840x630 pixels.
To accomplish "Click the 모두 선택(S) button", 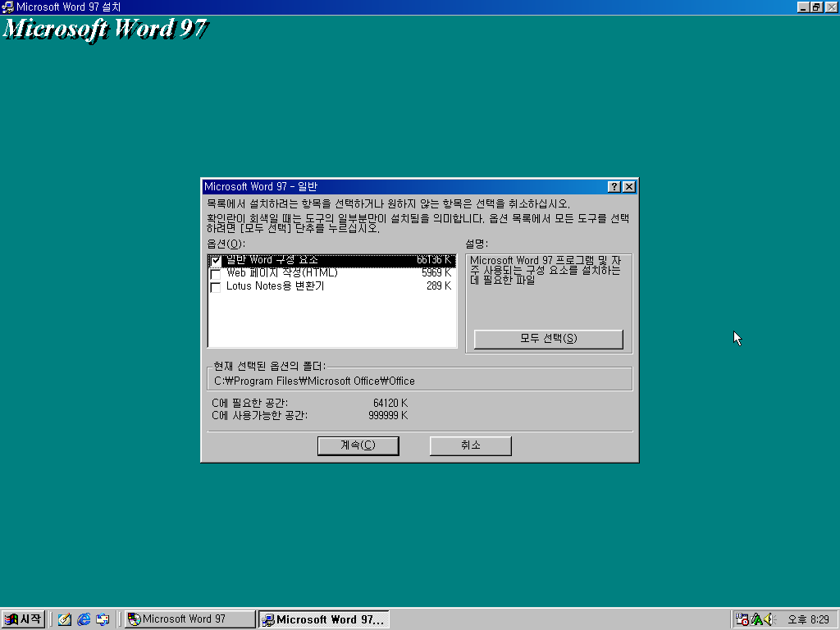I will tap(549, 339).
